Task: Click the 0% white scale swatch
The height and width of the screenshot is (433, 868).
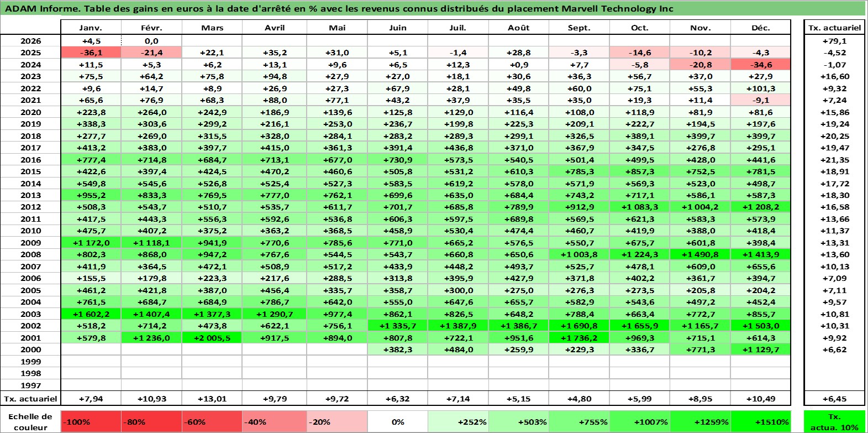Action: [x=398, y=421]
